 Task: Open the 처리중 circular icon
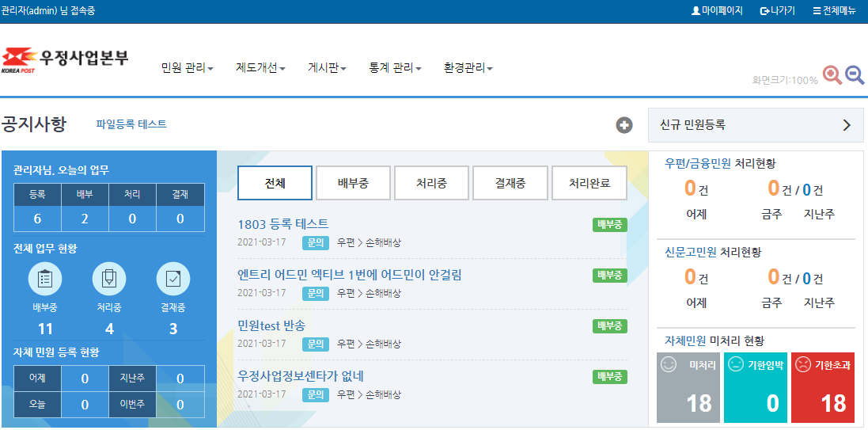pos(109,279)
